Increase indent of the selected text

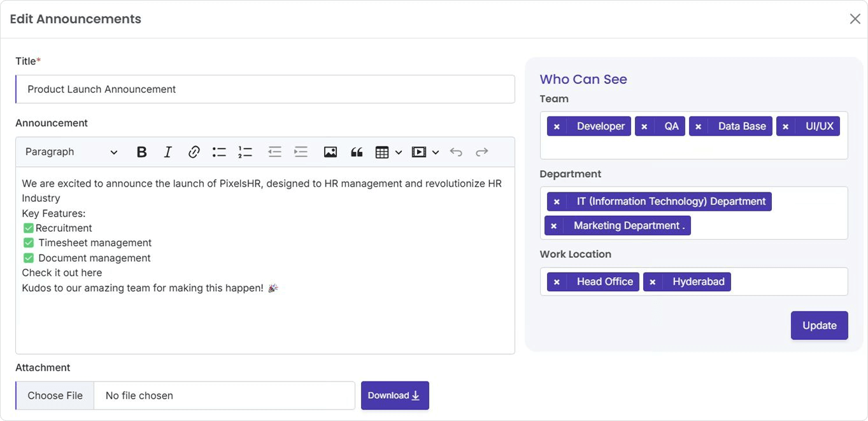click(x=301, y=152)
